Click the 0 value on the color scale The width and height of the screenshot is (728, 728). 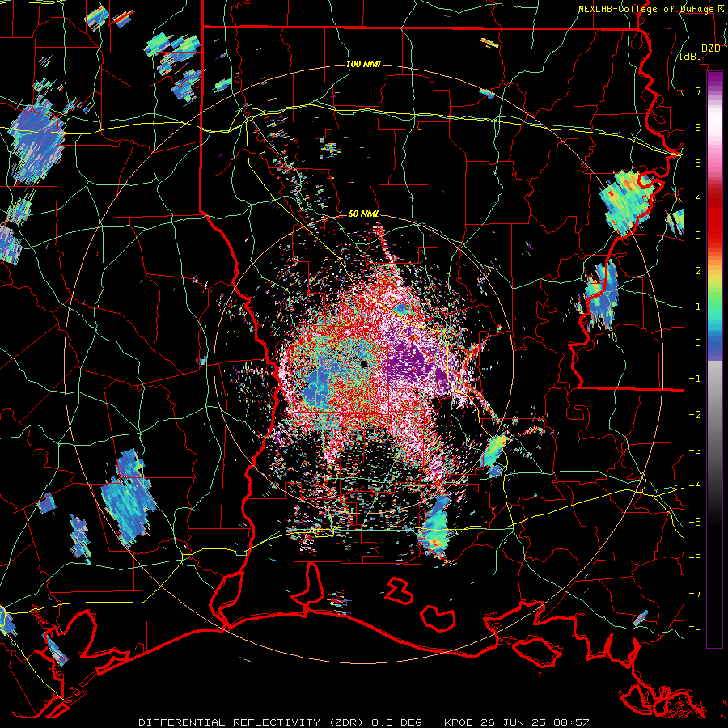click(x=698, y=343)
